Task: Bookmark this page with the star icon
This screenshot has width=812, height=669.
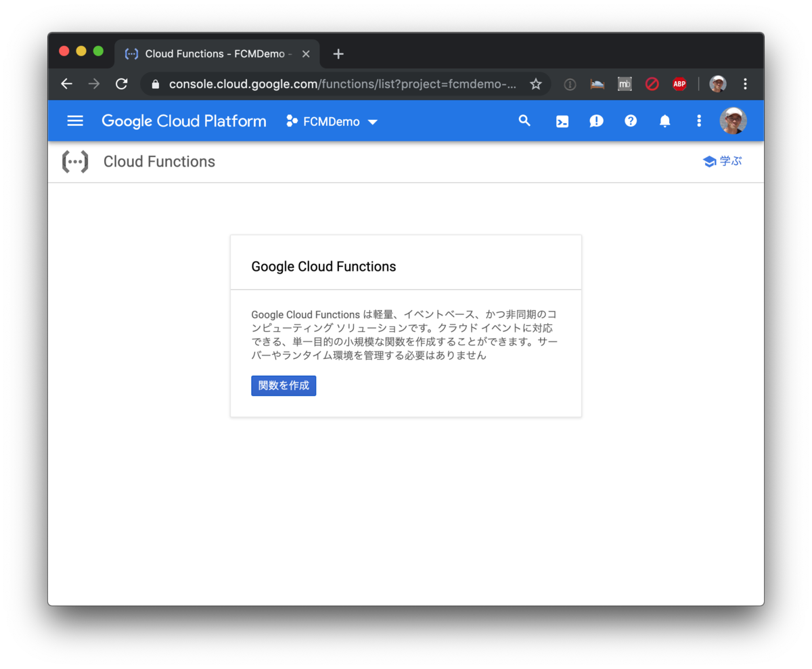Action: 535,84
